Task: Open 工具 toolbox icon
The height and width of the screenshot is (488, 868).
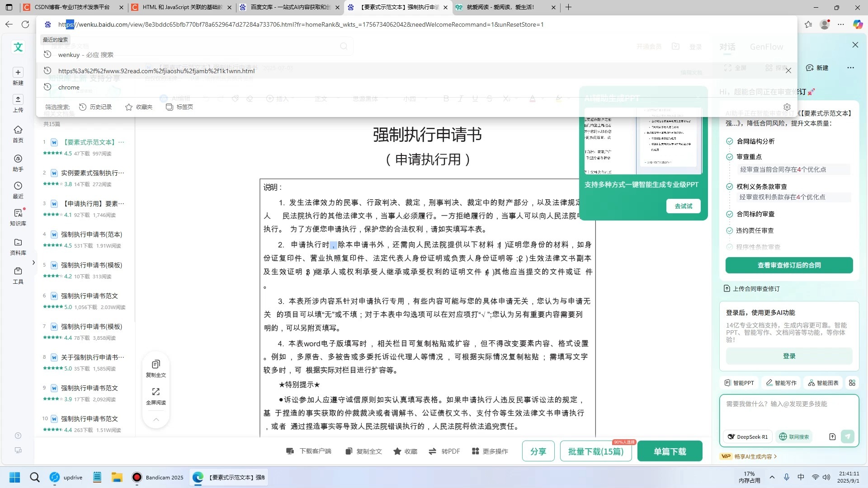Action: [18, 271]
